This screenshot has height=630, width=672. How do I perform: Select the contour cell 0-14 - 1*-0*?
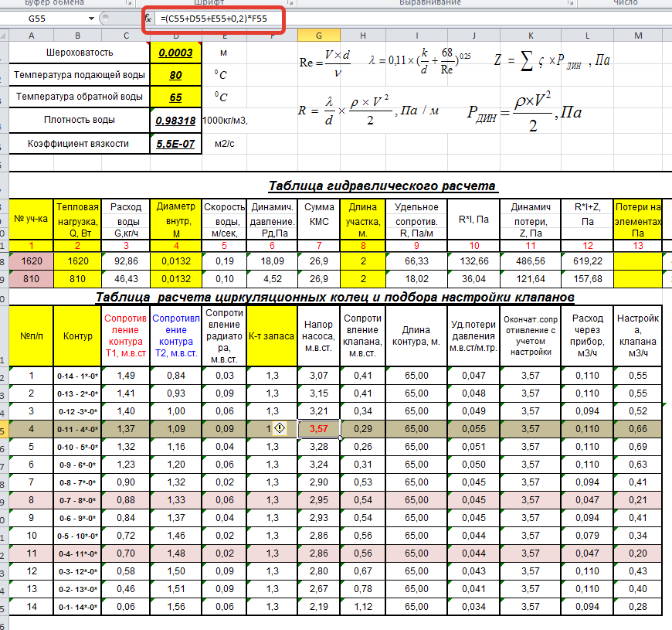point(77,376)
